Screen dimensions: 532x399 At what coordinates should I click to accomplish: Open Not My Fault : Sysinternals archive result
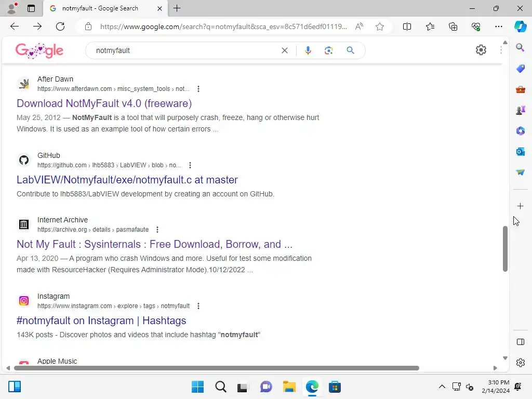tap(154, 244)
